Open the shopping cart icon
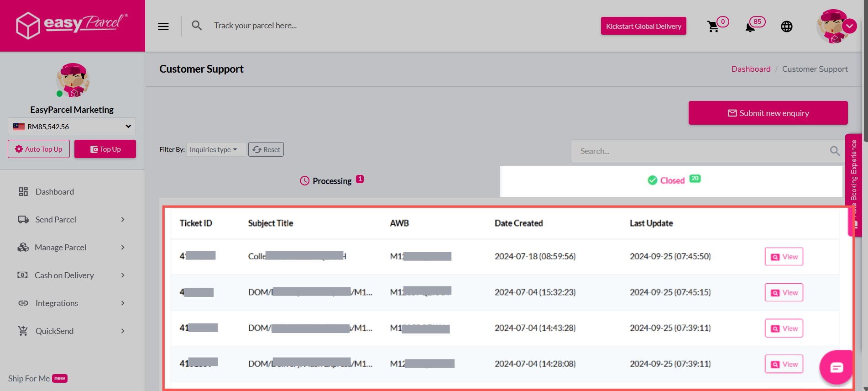The image size is (868, 391). point(713,26)
